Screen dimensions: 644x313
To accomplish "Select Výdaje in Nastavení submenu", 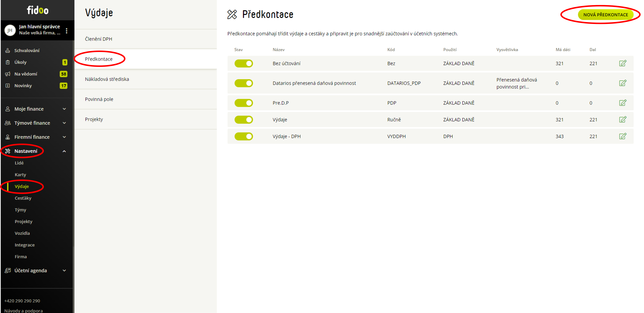I will pyautogui.click(x=22, y=186).
